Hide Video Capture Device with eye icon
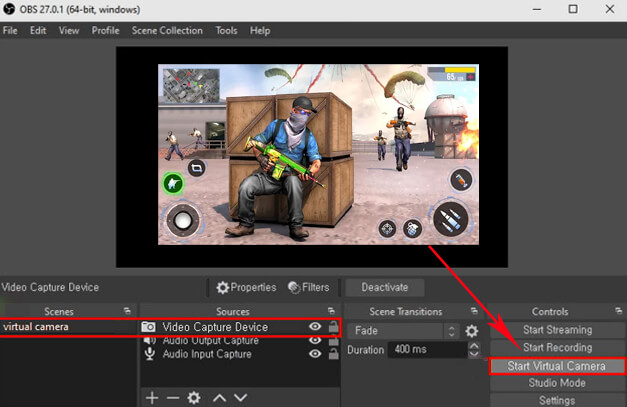627x407 pixels. click(x=315, y=327)
